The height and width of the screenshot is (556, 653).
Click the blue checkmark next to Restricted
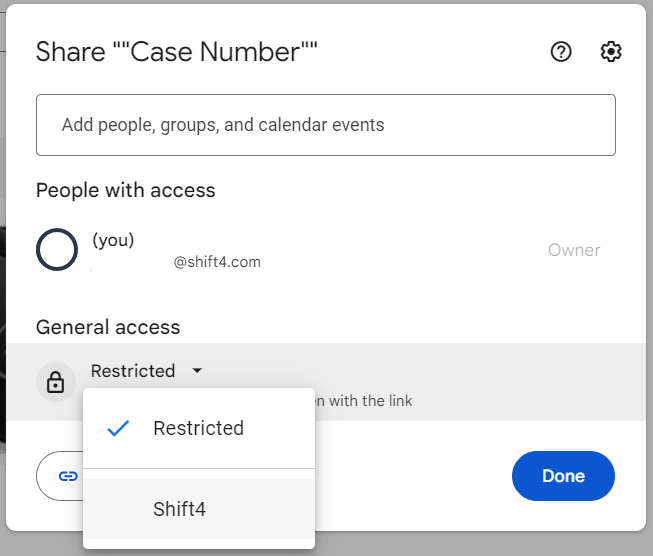pos(118,428)
